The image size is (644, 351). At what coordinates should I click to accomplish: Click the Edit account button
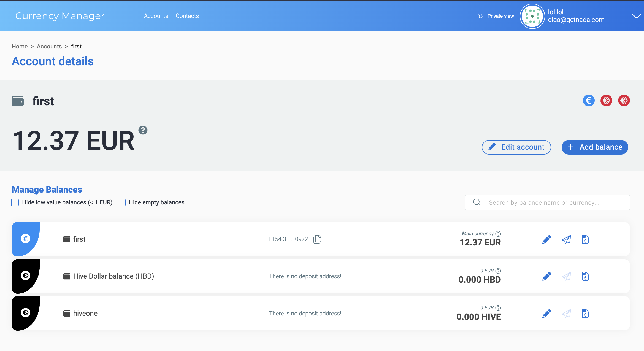[x=516, y=147]
